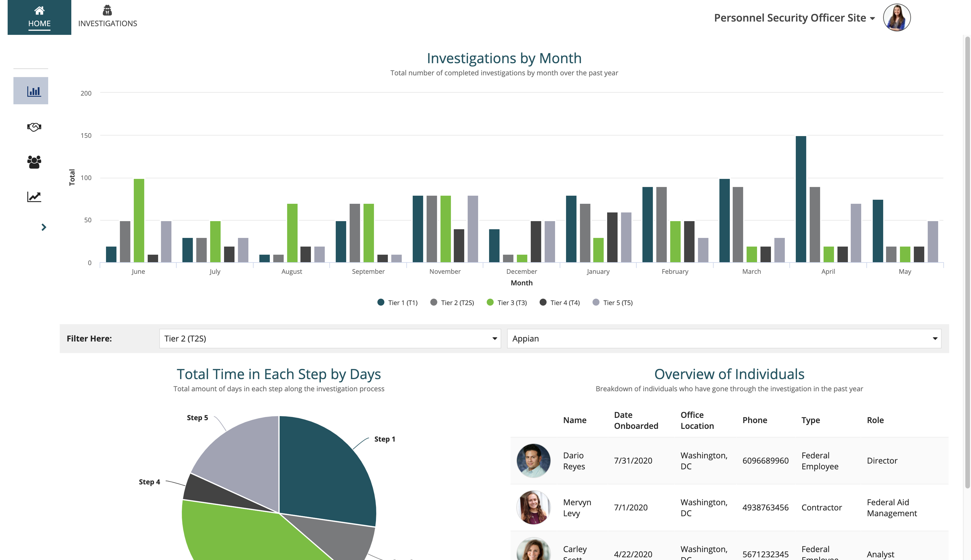
Task: Open the INVESTIGATIONS tab
Action: click(107, 17)
